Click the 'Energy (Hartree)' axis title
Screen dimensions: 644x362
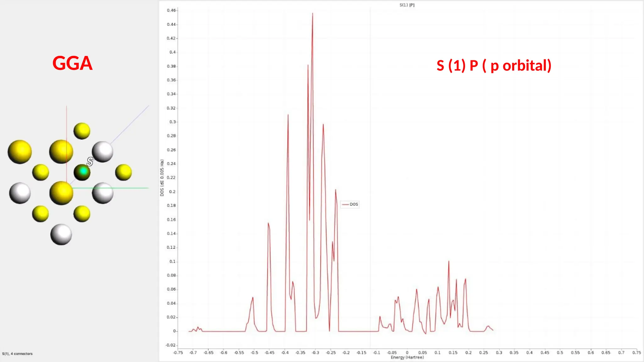point(407,357)
